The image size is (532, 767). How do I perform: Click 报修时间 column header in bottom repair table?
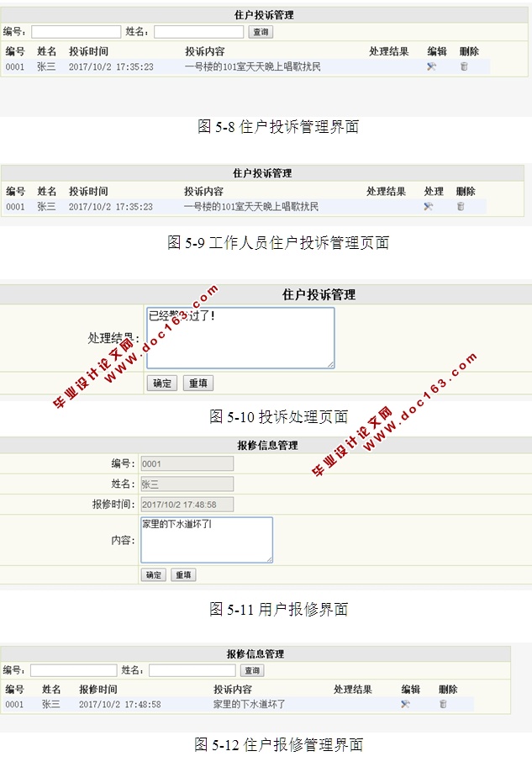coord(98,690)
